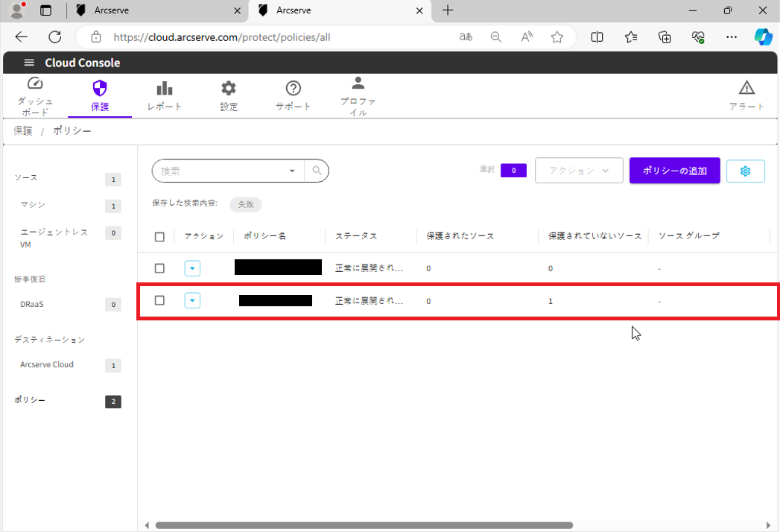This screenshot has width=780, height=532.
Task: Select Arcserve Cloud in the sidebar
Action: click(x=47, y=365)
